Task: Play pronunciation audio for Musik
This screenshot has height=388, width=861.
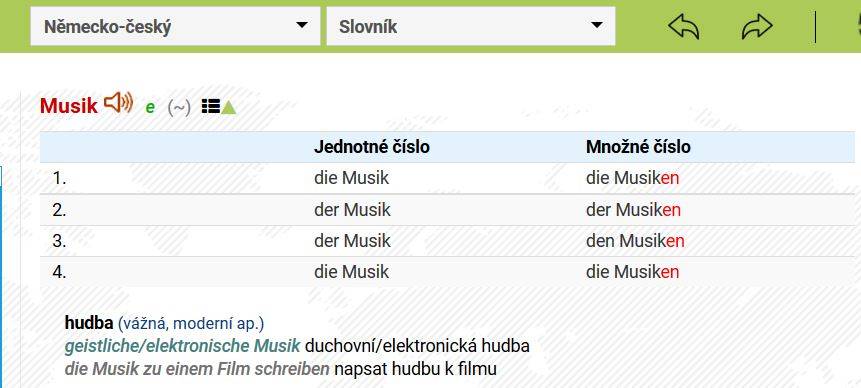Action: pos(119,103)
